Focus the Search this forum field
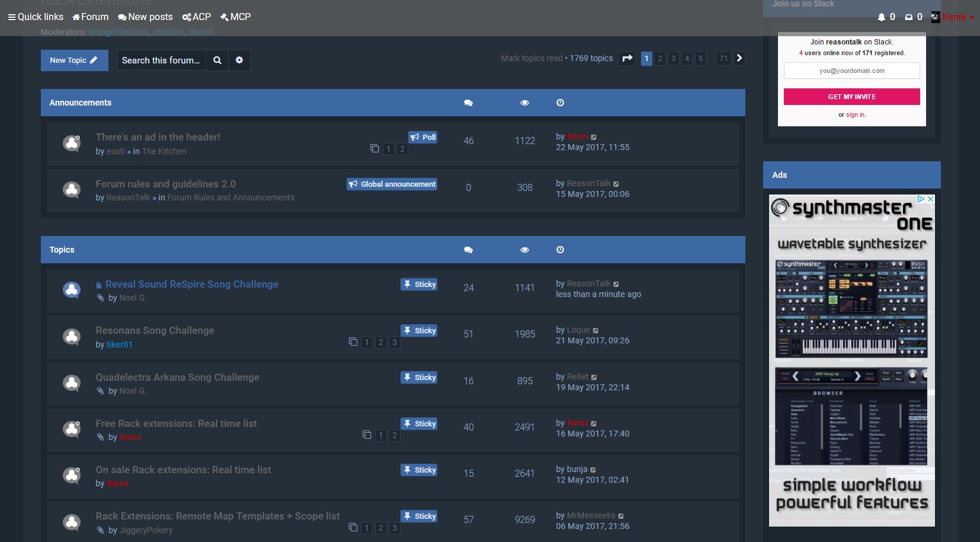This screenshot has width=980, height=542. (x=161, y=60)
